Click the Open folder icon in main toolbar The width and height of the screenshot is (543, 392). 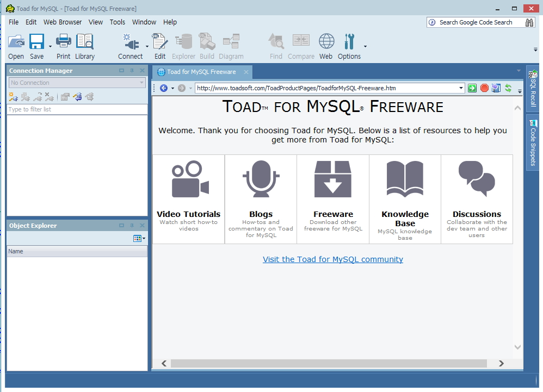coord(16,42)
